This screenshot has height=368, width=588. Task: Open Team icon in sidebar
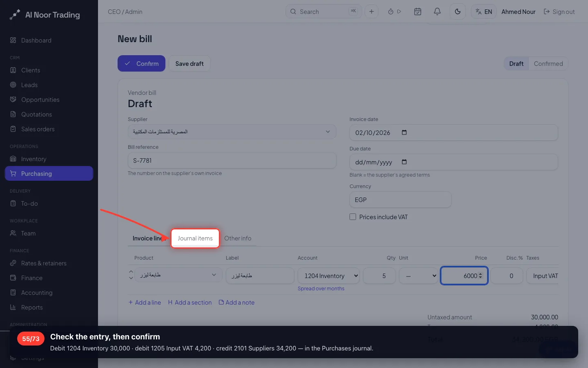[x=13, y=233]
